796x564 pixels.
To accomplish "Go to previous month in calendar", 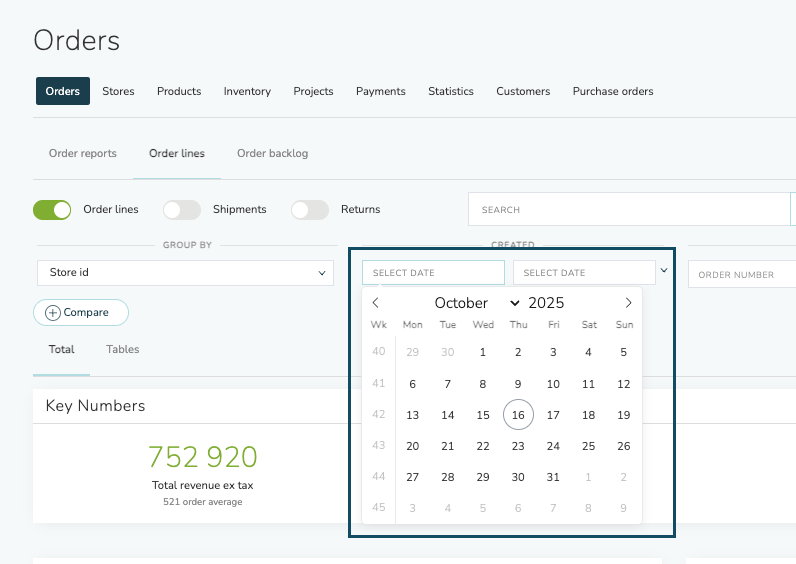I will point(376,303).
